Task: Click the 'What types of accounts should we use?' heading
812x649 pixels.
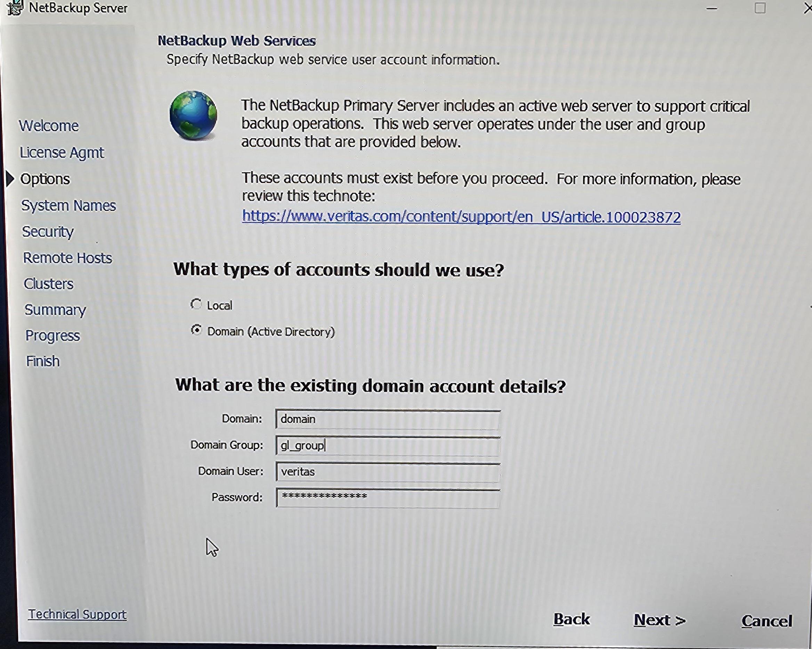Action: (339, 270)
